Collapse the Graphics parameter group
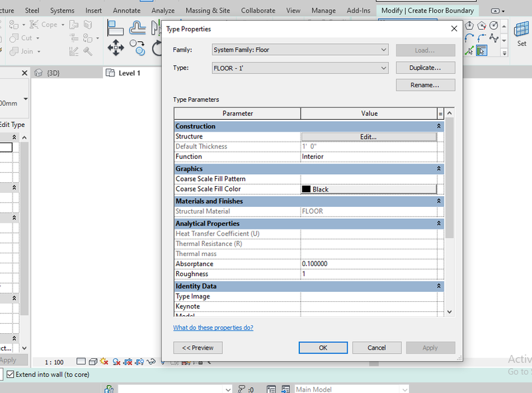532x393 pixels. pyautogui.click(x=439, y=169)
